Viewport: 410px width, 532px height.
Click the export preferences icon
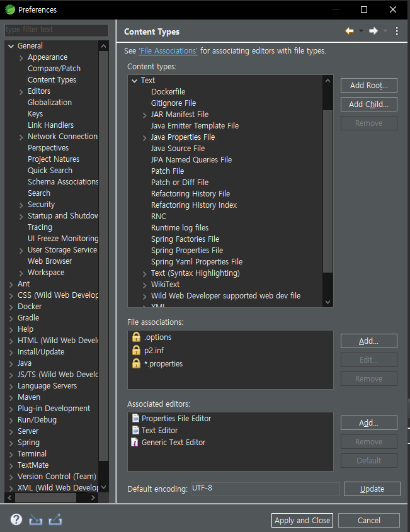click(55, 519)
